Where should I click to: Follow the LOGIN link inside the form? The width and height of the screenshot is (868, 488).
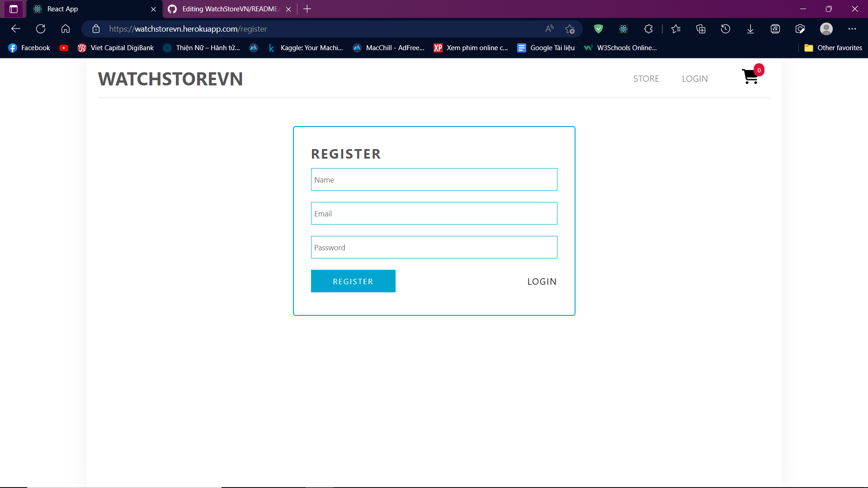click(x=542, y=282)
